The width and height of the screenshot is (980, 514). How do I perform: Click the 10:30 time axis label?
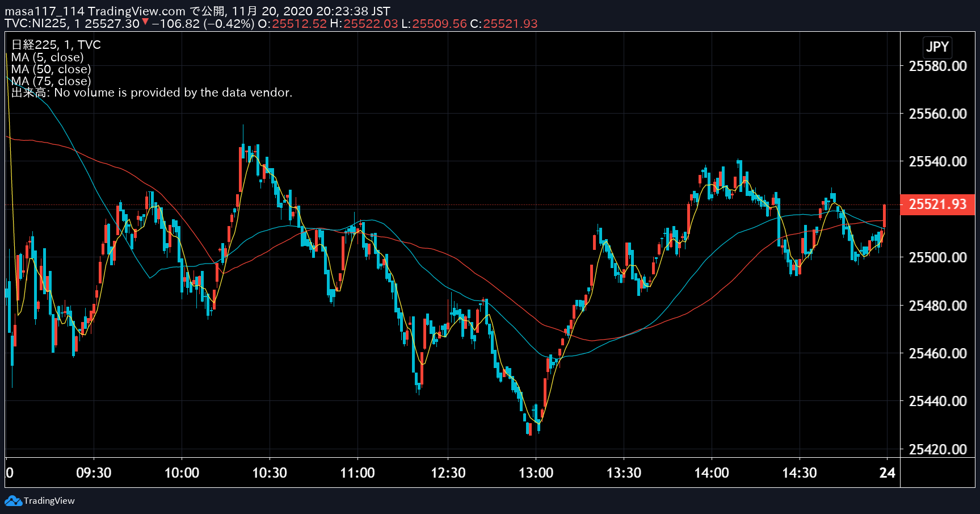click(x=270, y=473)
